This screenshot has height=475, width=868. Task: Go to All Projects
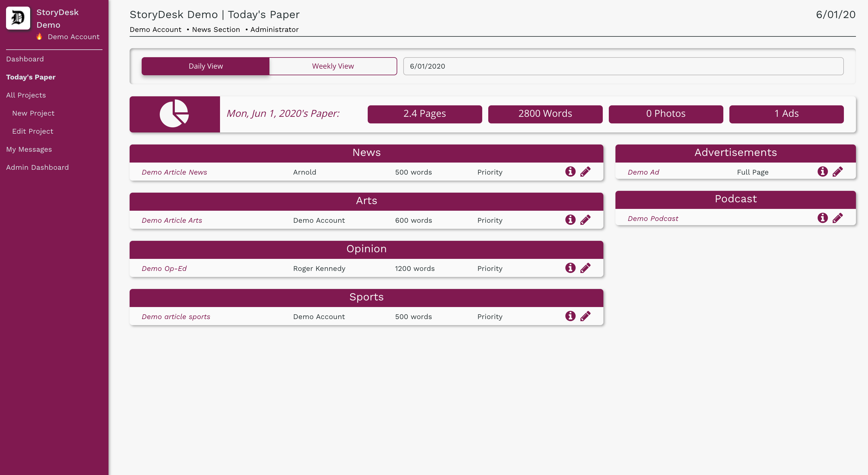26,95
